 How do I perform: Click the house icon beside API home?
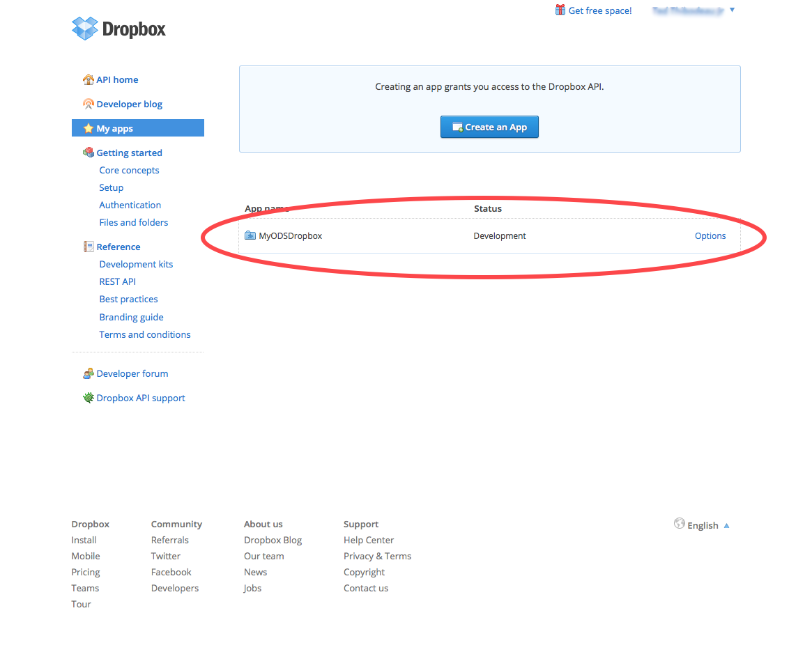click(89, 79)
